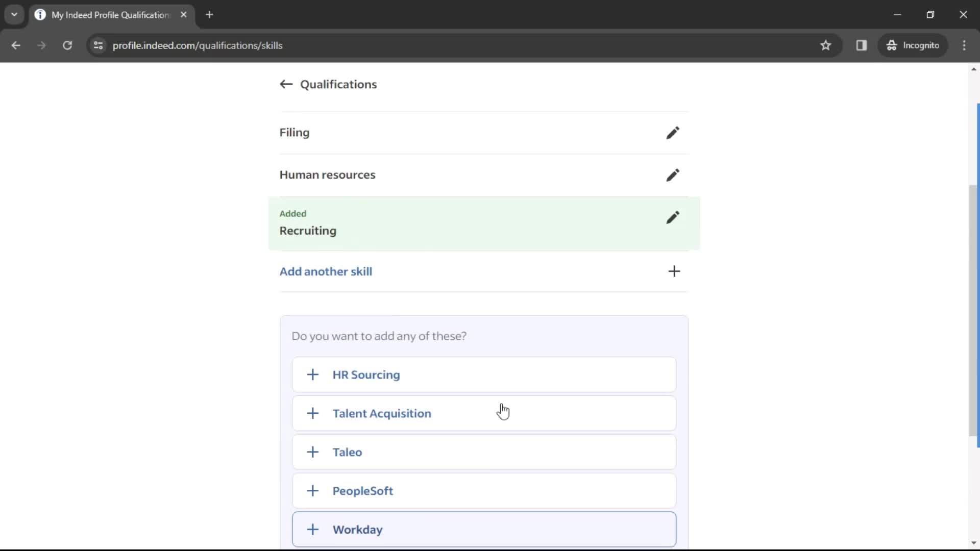Image resolution: width=980 pixels, height=551 pixels.
Task: Click the Qualifications heading text
Action: coord(338,84)
